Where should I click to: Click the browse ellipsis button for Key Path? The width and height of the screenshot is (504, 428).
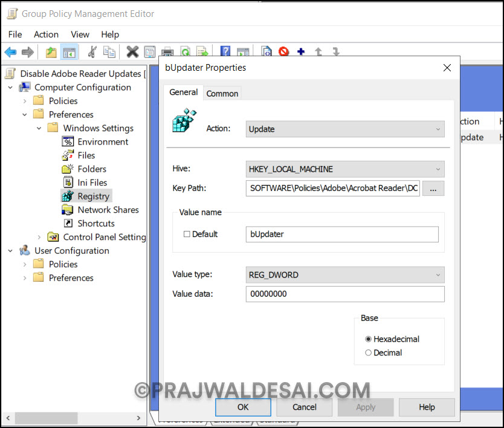433,189
